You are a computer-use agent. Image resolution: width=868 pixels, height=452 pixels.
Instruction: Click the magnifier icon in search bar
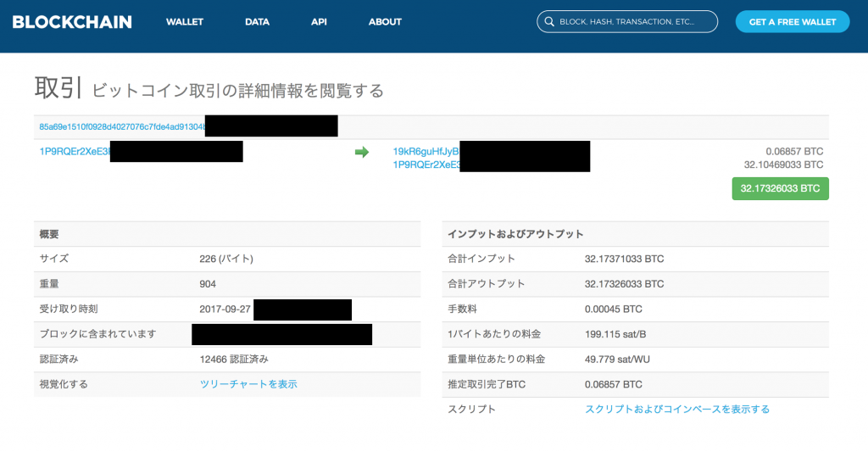[549, 22]
